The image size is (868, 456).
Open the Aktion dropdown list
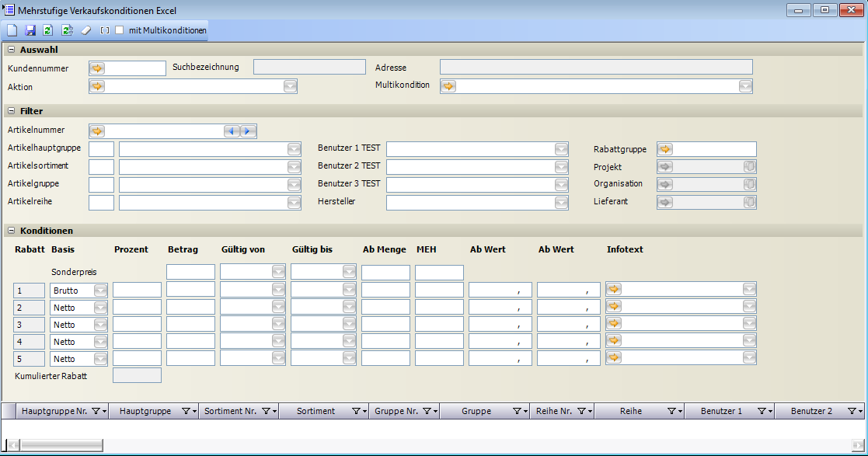(x=291, y=86)
